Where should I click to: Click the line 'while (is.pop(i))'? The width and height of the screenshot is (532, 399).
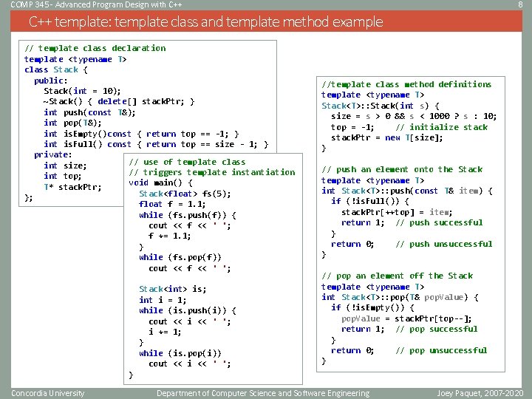point(180,353)
